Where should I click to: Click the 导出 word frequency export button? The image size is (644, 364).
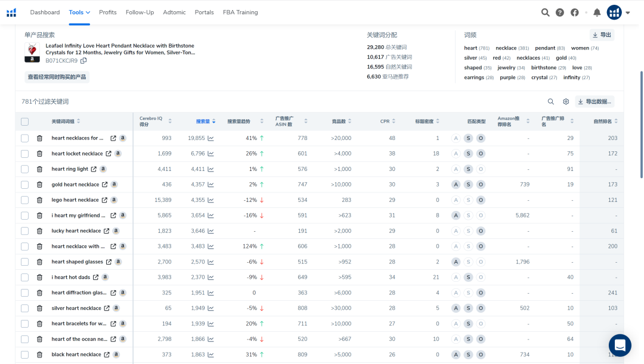(x=602, y=35)
